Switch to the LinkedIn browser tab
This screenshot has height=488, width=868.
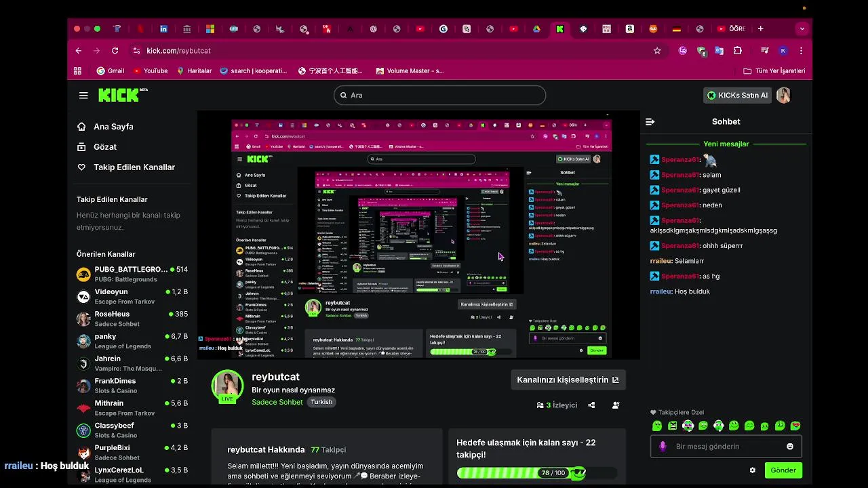163,29
